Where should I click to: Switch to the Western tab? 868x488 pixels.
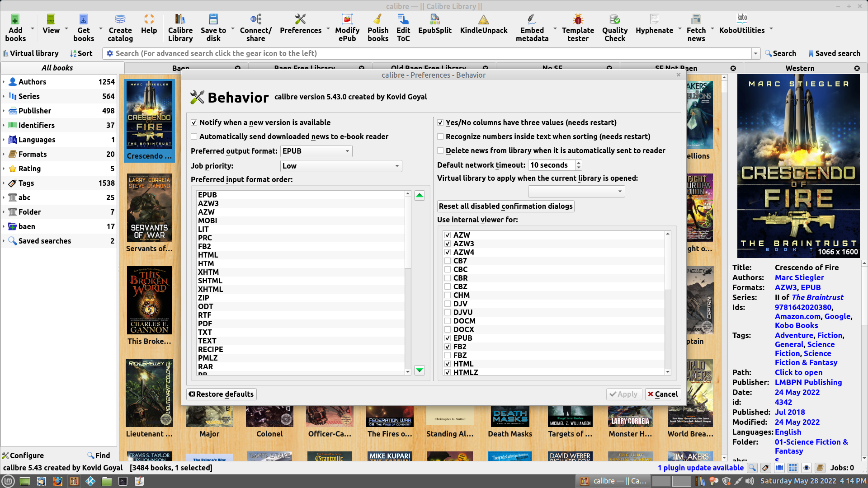pyautogui.click(x=800, y=68)
